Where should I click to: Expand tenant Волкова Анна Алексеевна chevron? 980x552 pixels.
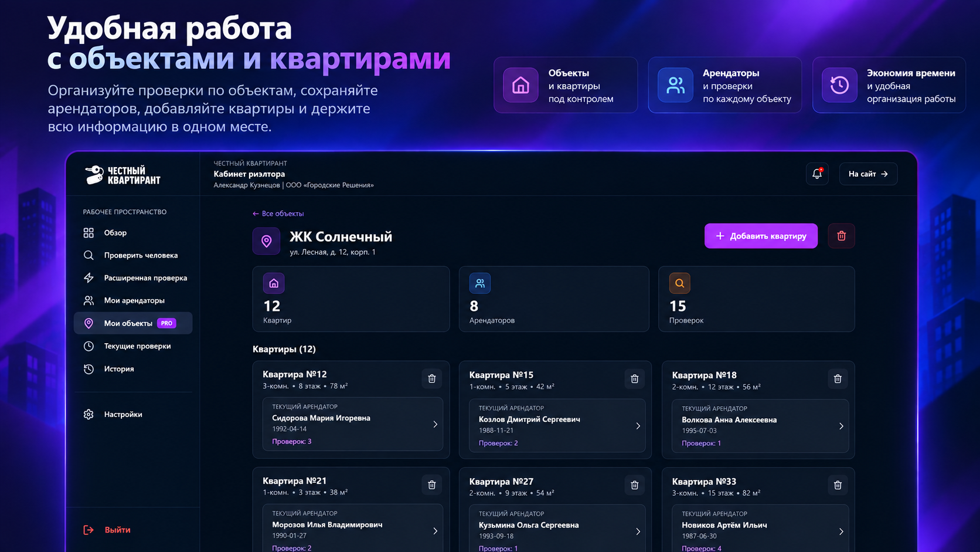pyautogui.click(x=841, y=426)
